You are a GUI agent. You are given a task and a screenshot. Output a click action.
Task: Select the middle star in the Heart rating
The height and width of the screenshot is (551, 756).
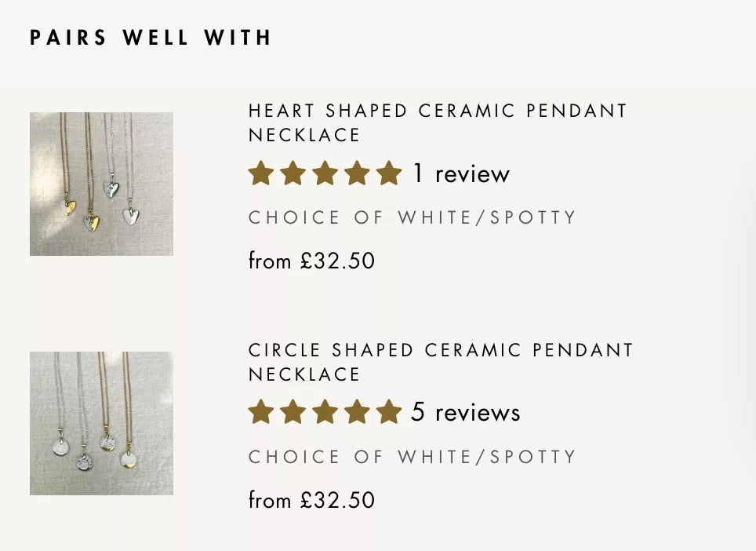(x=325, y=173)
